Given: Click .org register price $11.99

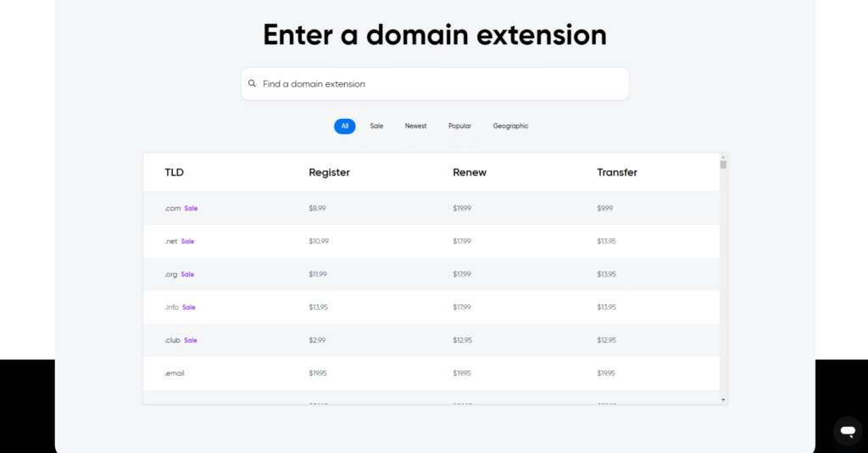Looking at the screenshot, I should point(318,275).
